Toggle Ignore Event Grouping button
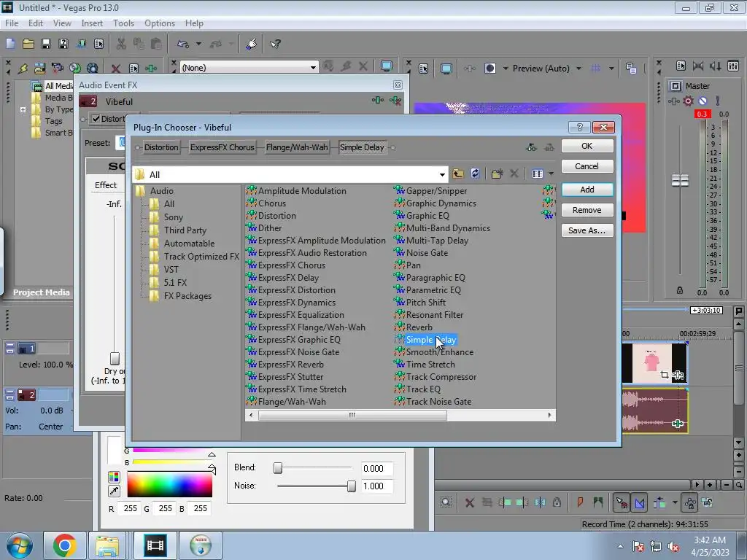Viewport: 747px width, 560px height. coord(708,502)
